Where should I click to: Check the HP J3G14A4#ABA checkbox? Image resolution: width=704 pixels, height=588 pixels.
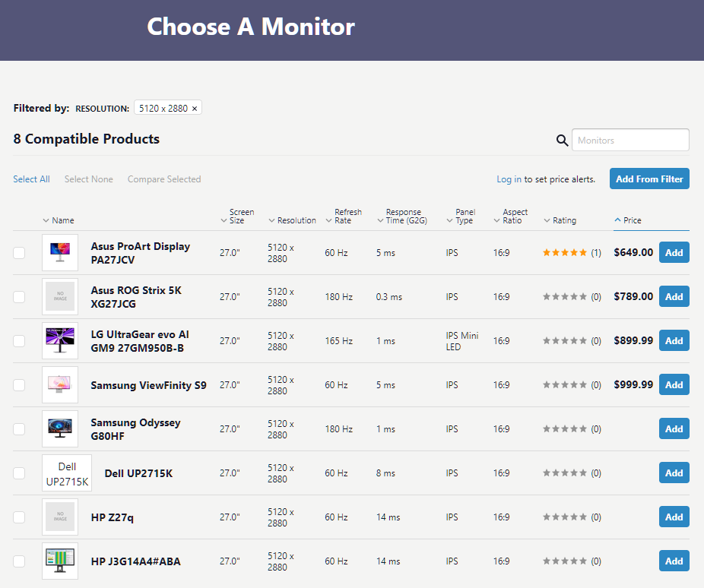point(19,561)
